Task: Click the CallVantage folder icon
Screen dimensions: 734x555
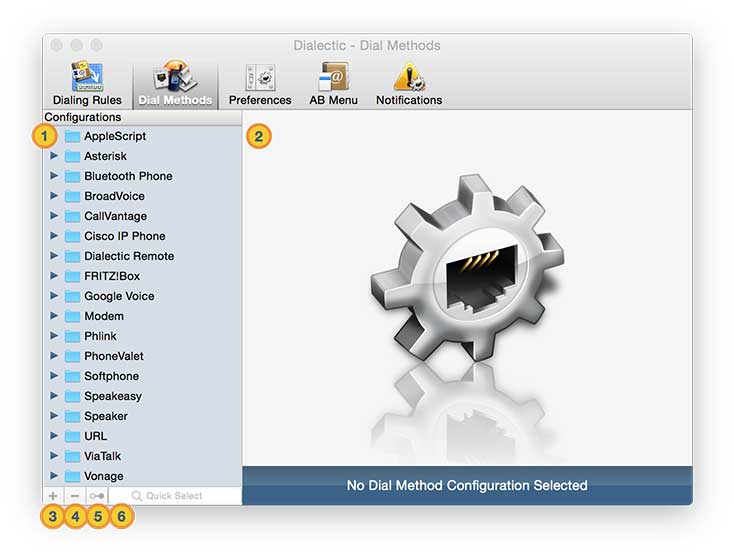Action: pos(72,216)
